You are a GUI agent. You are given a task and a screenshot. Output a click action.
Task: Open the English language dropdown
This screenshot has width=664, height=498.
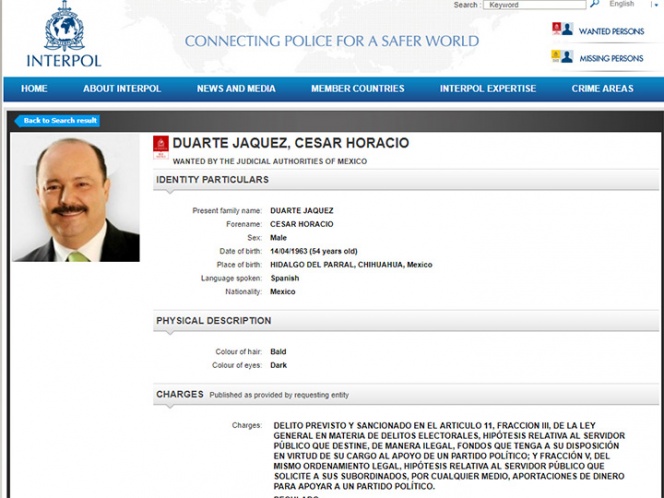(x=621, y=5)
